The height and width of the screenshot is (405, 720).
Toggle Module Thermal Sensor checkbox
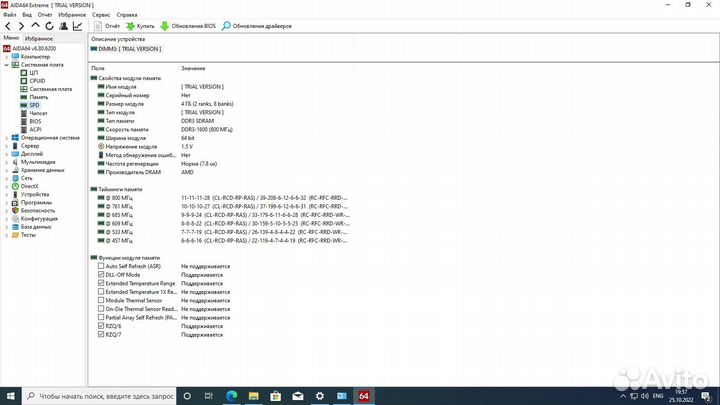(101, 300)
